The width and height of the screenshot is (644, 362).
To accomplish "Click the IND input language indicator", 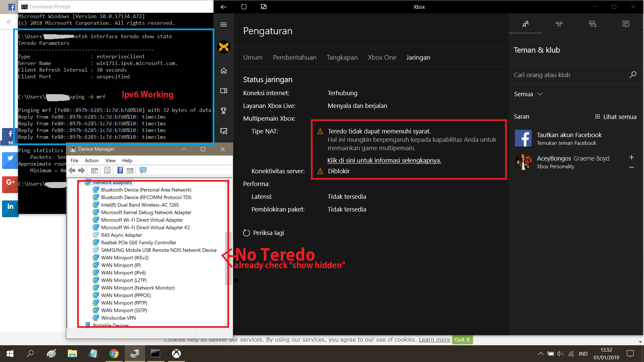I will coord(583,354).
